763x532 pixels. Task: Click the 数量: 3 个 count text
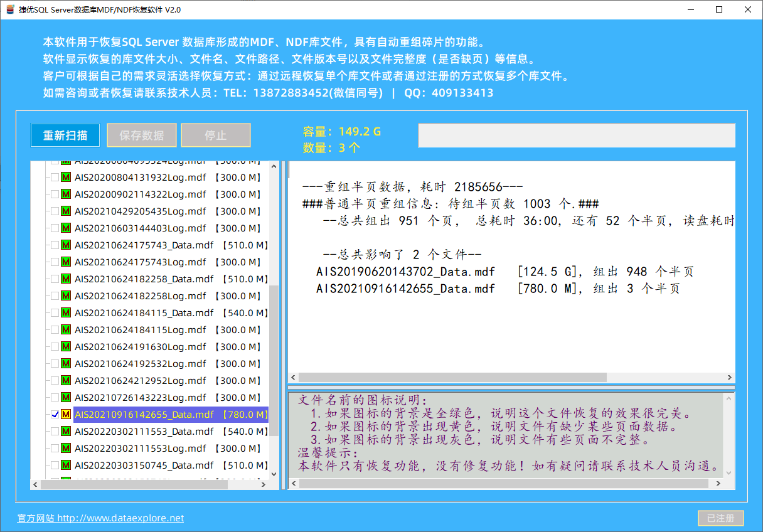(332, 148)
